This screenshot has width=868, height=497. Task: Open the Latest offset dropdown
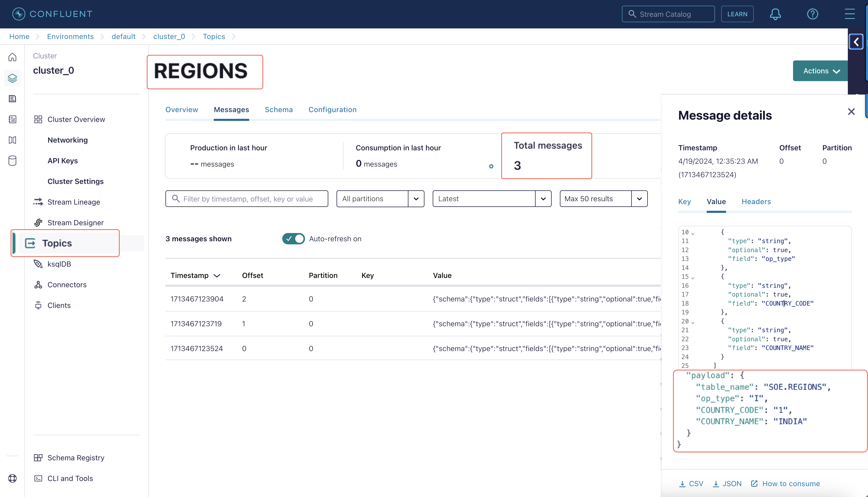click(543, 199)
